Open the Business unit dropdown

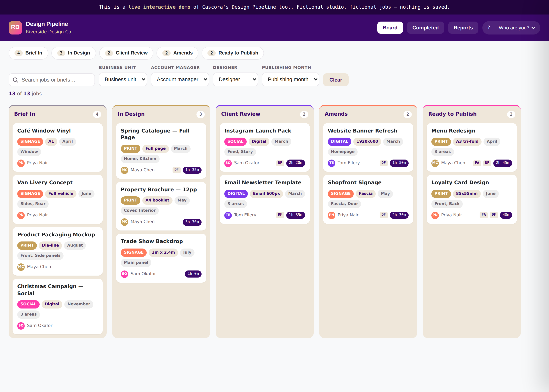coord(123,79)
